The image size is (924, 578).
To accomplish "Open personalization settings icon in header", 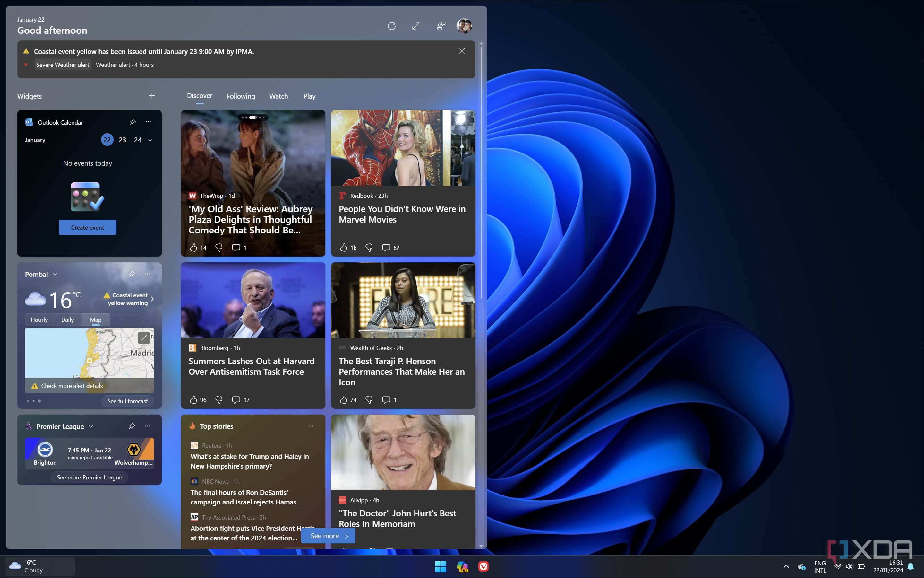I will (441, 26).
